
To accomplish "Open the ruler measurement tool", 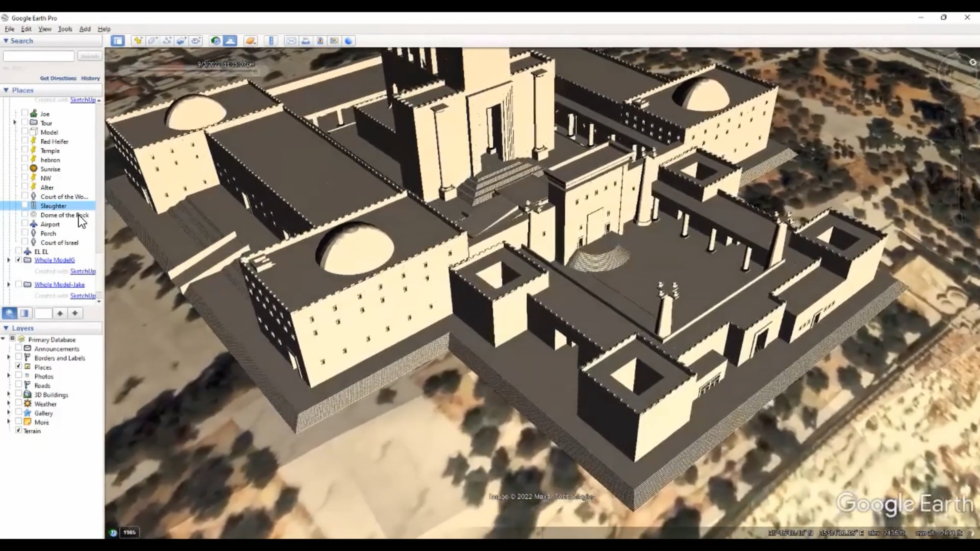I will [x=271, y=41].
